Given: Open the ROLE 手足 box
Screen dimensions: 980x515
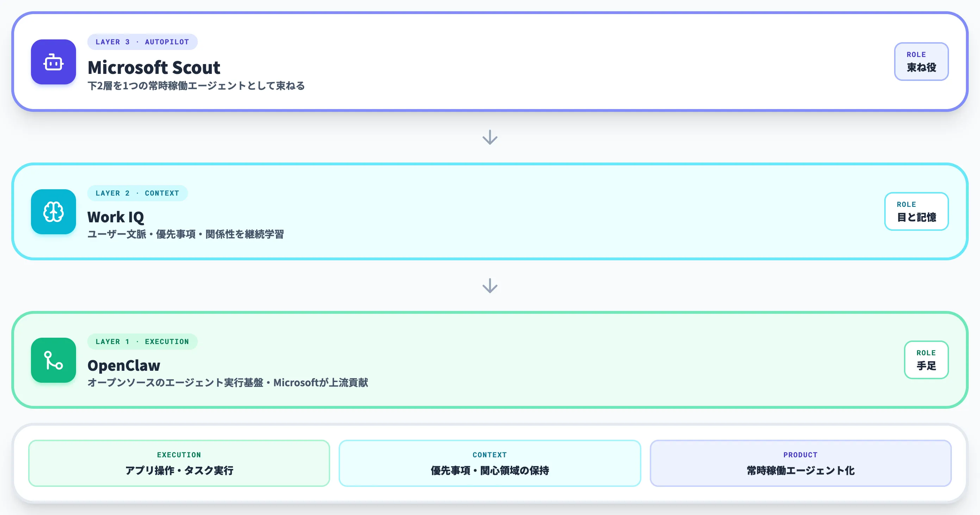Looking at the screenshot, I should click(x=926, y=360).
